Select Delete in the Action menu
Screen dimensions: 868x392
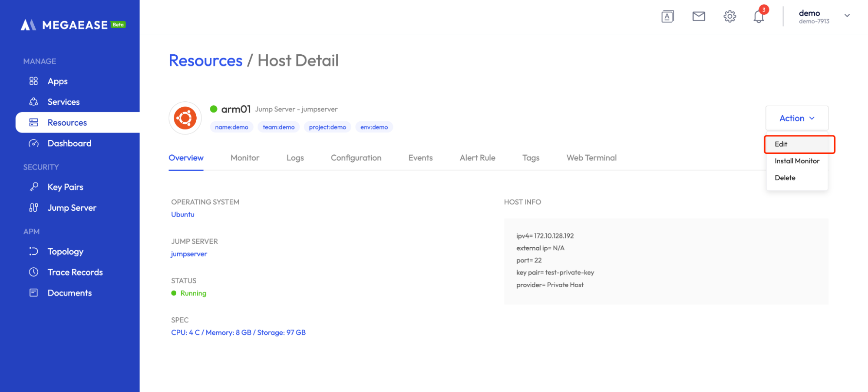(x=785, y=178)
